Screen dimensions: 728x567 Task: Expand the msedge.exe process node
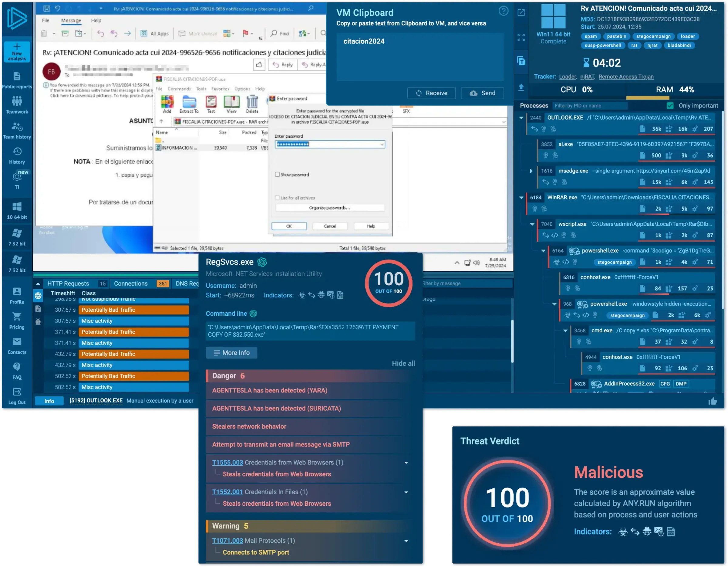[x=531, y=171]
